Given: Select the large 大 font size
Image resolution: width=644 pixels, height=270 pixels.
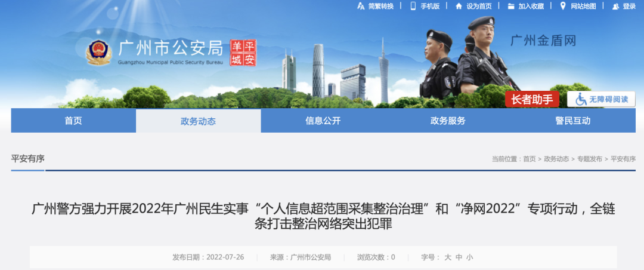Looking at the screenshot, I should [448, 257].
